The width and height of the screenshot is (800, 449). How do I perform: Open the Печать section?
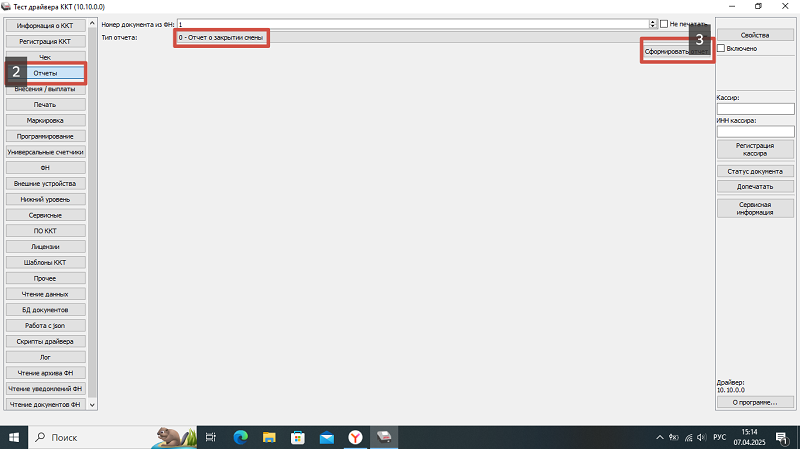click(x=45, y=105)
